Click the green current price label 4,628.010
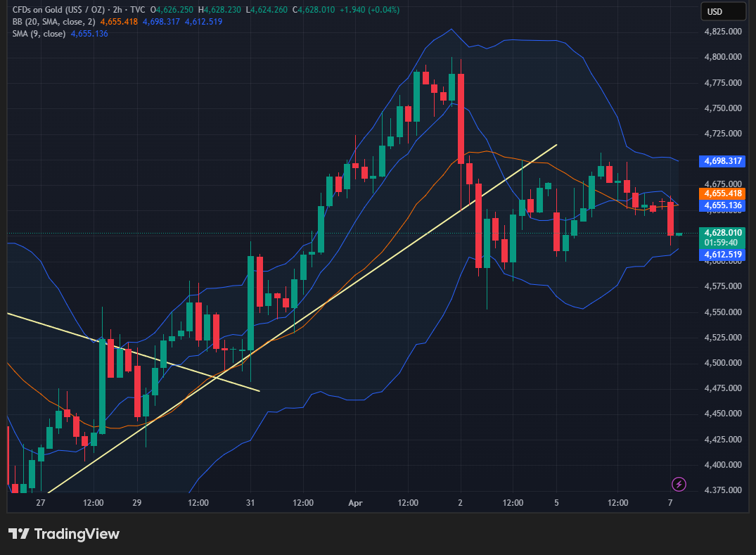This screenshot has height=555, width=756. coord(722,232)
